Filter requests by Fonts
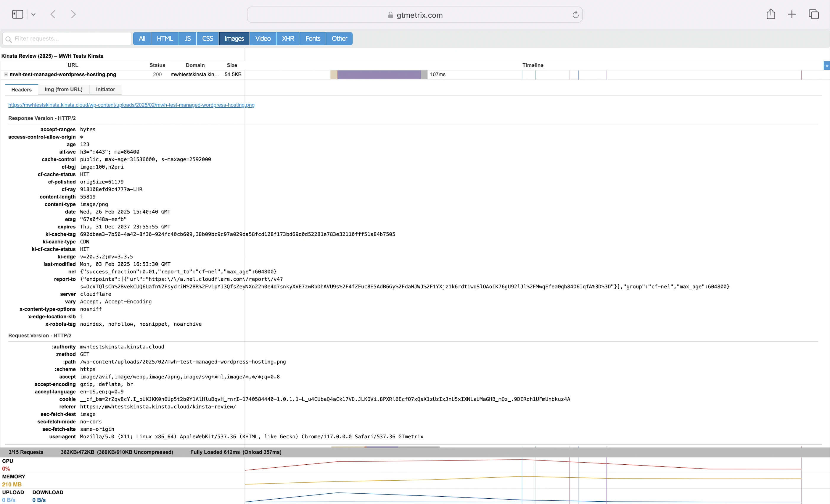This screenshot has height=504, width=830. [x=313, y=39]
